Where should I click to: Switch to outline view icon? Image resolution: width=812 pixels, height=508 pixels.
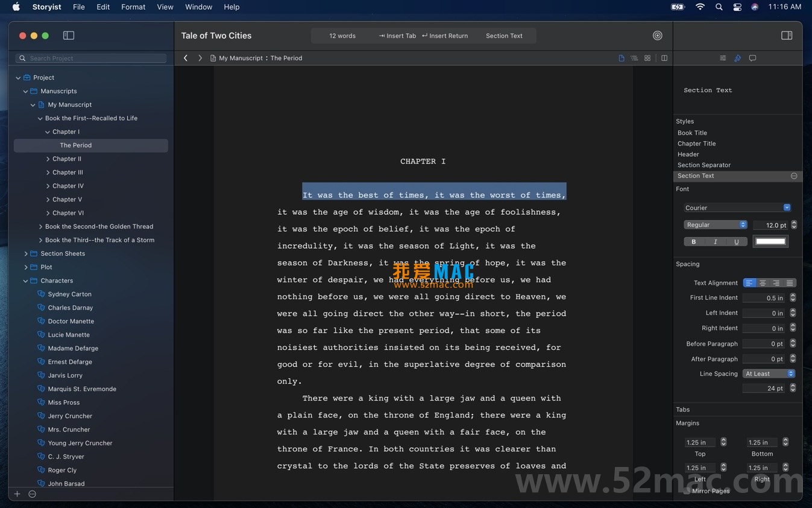[x=634, y=59]
